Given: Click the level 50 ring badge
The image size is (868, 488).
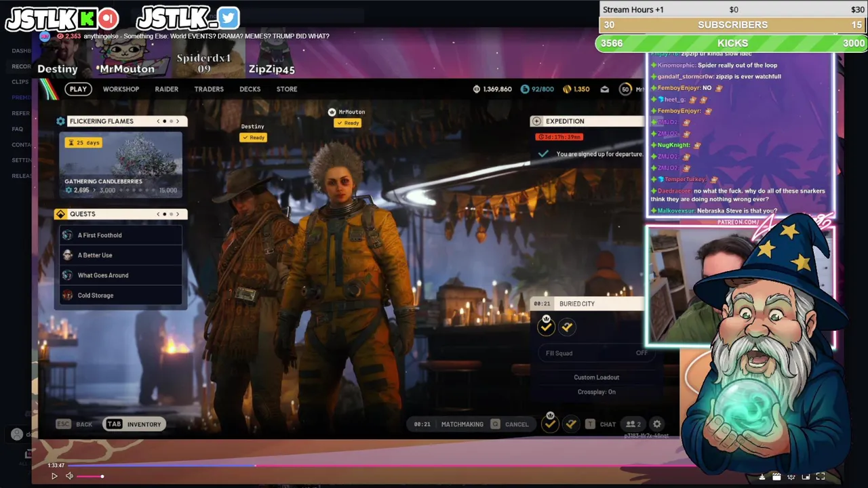Looking at the screenshot, I should point(625,89).
